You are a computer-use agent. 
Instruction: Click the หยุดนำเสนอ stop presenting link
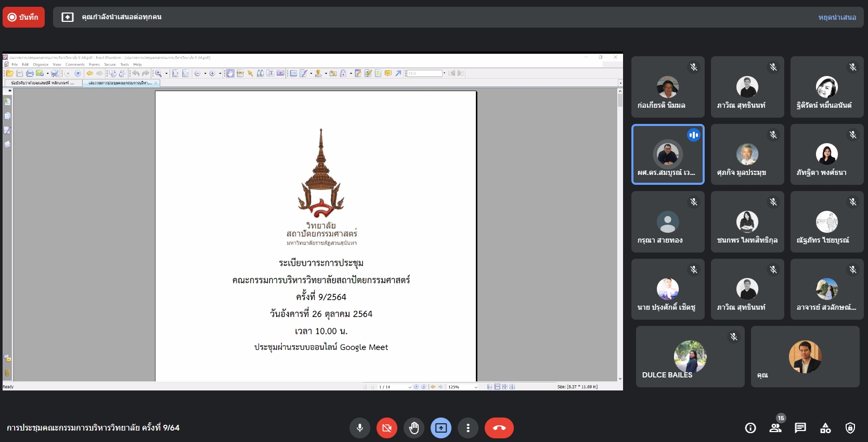pyautogui.click(x=837, y=17)
